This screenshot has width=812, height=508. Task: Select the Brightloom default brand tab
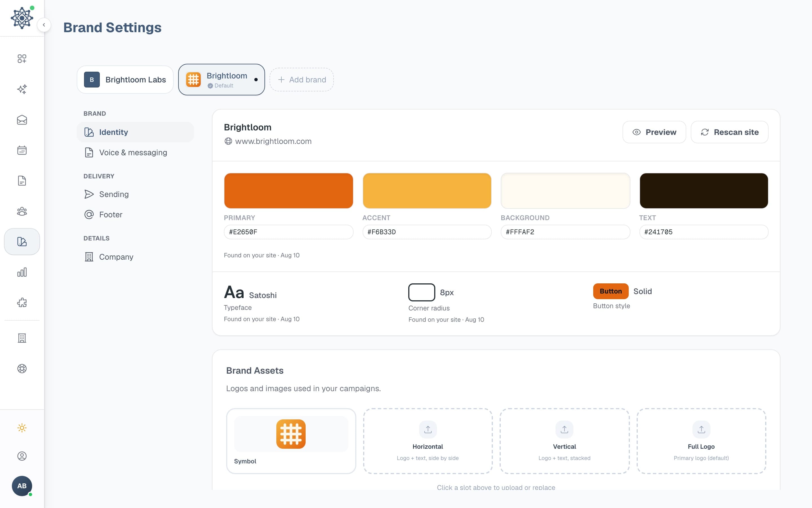coord(221,80)
